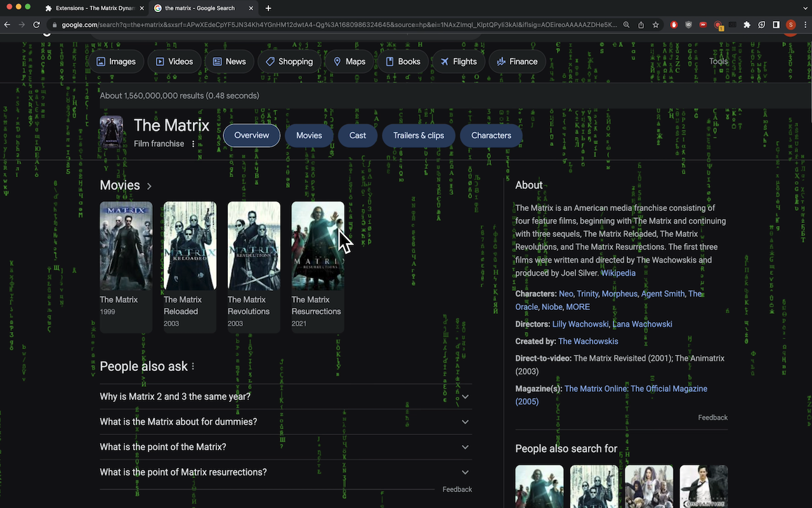812x508 pixels.
Task: Open the zoom magnifier in address bar
Action: click(x=626, y=25)
